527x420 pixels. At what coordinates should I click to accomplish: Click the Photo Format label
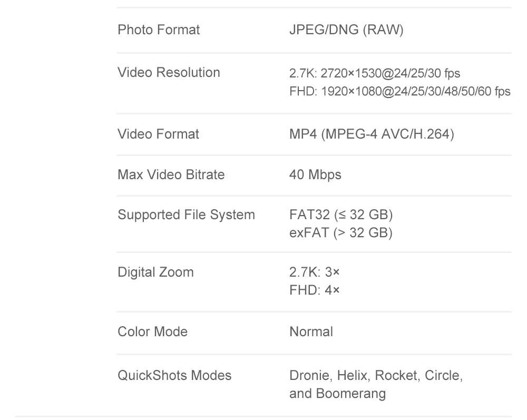(x=159, y=30)
